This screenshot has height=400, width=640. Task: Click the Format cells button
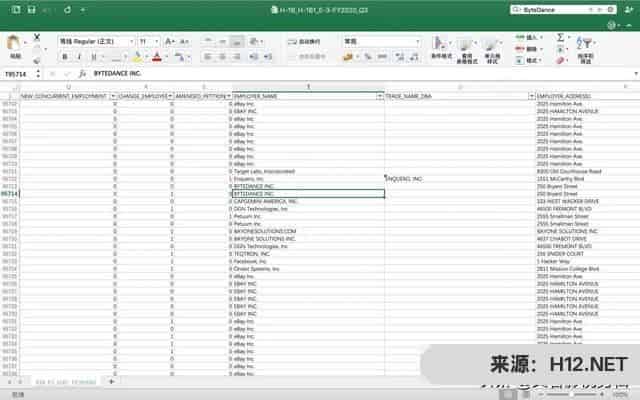[x=529, y=60]
